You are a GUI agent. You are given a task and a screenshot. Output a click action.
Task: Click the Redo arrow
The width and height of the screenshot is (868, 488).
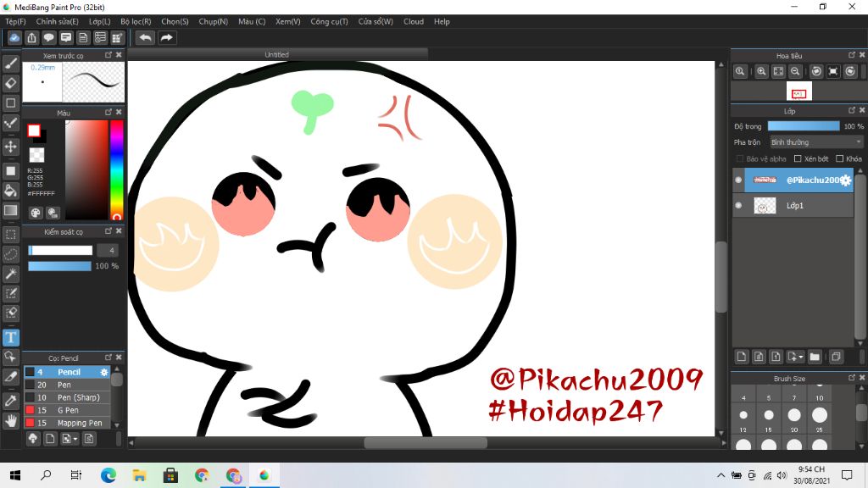[x=167, y=37]
